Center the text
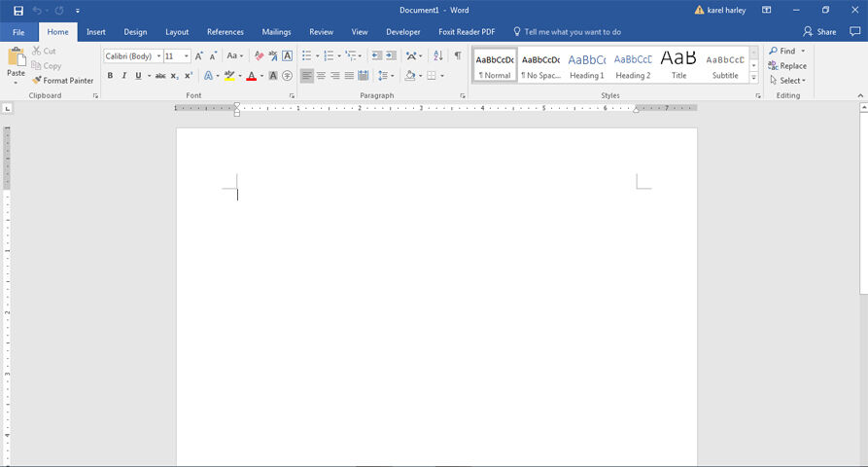Viewport: 868px width, 467px height. coord(321,75)
